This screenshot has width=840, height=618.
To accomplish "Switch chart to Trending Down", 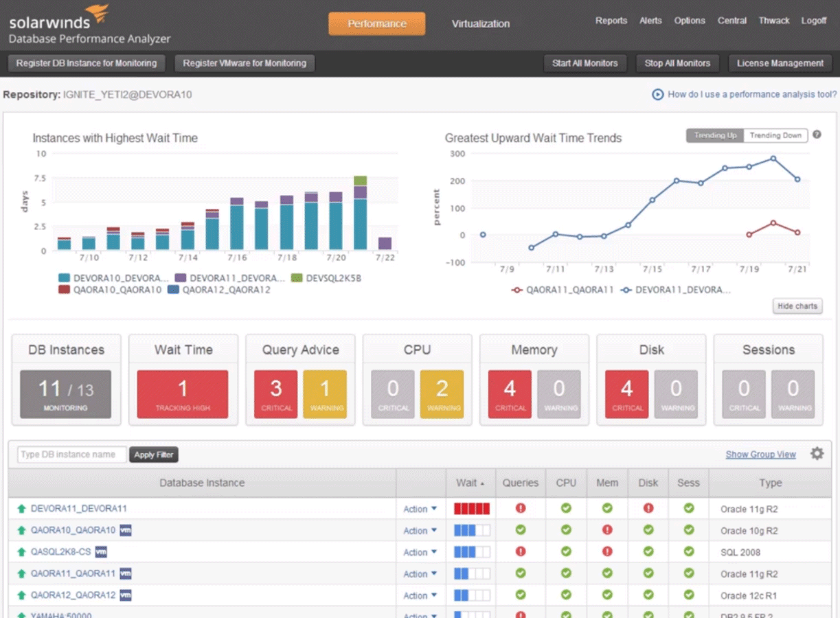I will [775, 135].
